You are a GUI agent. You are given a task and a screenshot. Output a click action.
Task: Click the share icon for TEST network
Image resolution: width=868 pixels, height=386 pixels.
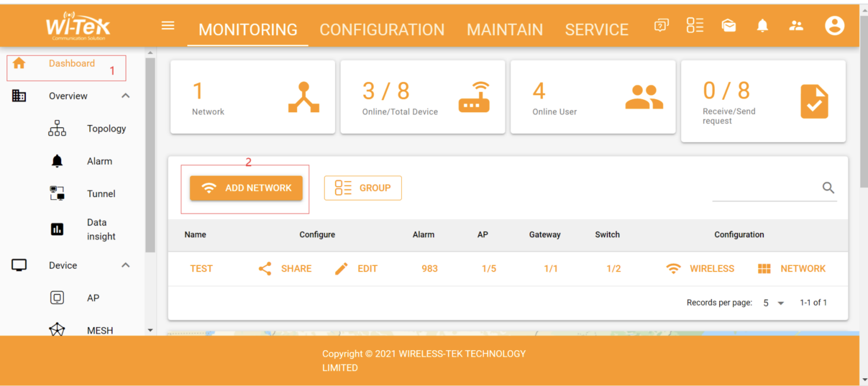pos(265,268)
